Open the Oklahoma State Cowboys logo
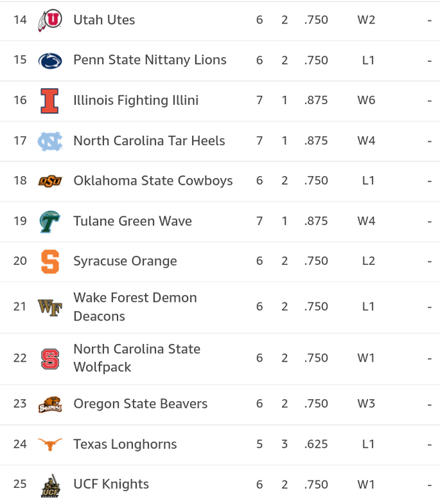 50,181
